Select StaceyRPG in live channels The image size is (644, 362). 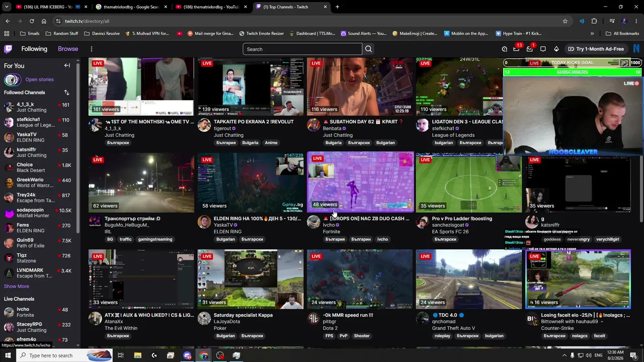point(39,327)
